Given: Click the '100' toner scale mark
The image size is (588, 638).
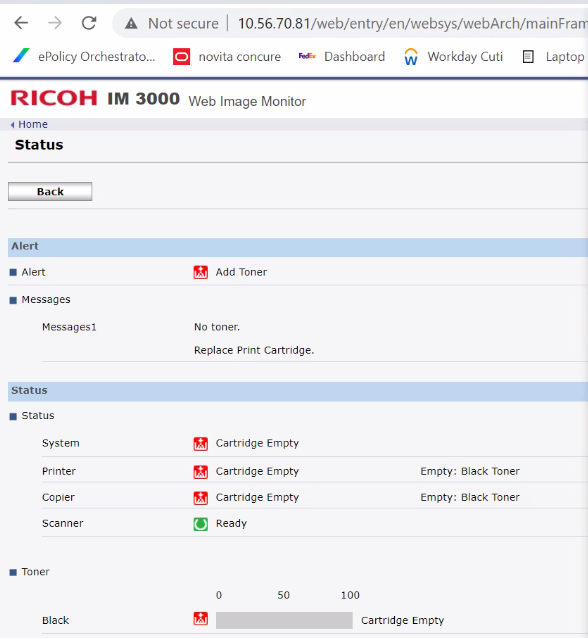Looking at the screenshot, I should click(x=350, y=595).
